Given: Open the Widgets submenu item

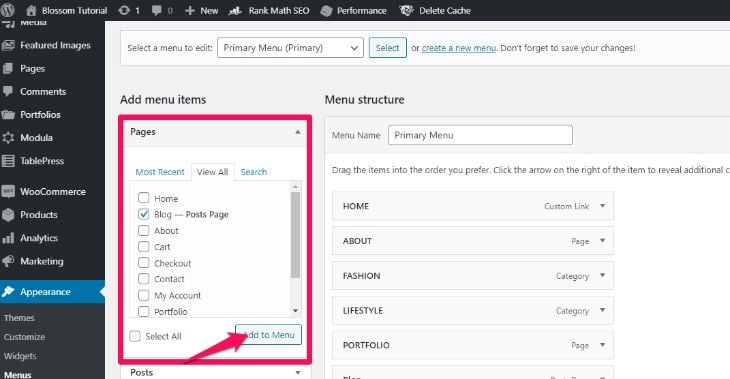Looking at the screenshot, I should [x=20, y=356].
